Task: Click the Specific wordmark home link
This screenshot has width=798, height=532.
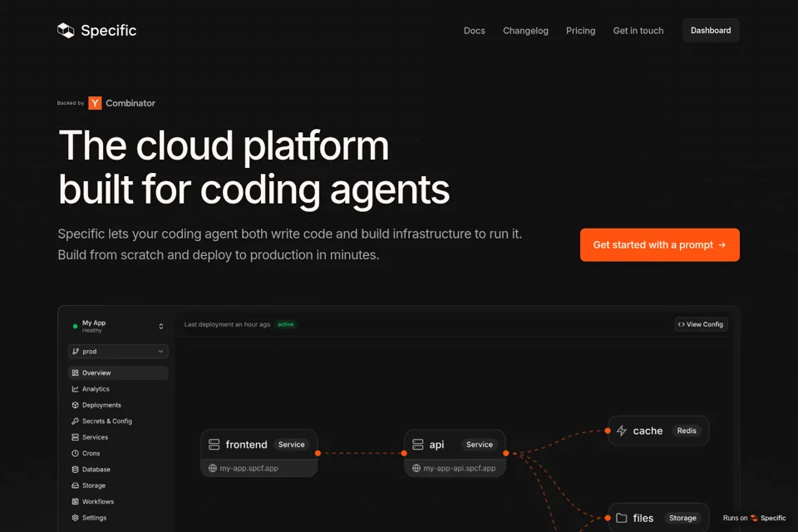Action: 108,31
